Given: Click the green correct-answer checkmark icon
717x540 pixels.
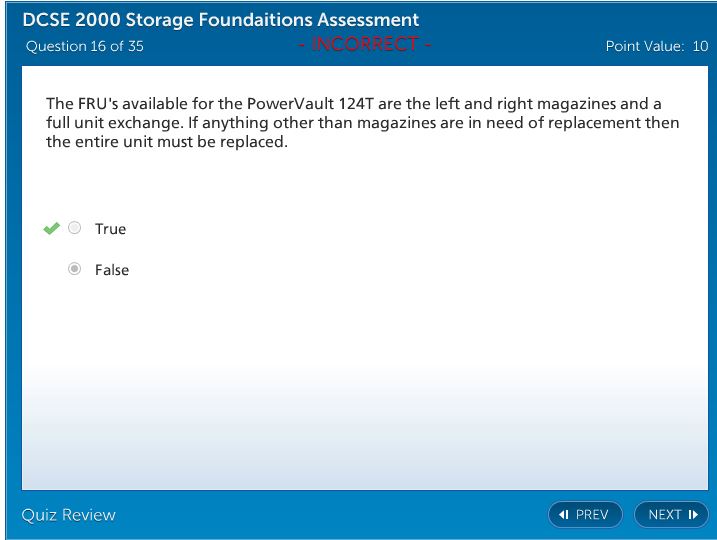Looking at the screenshot, I should [x=52, y=229].
